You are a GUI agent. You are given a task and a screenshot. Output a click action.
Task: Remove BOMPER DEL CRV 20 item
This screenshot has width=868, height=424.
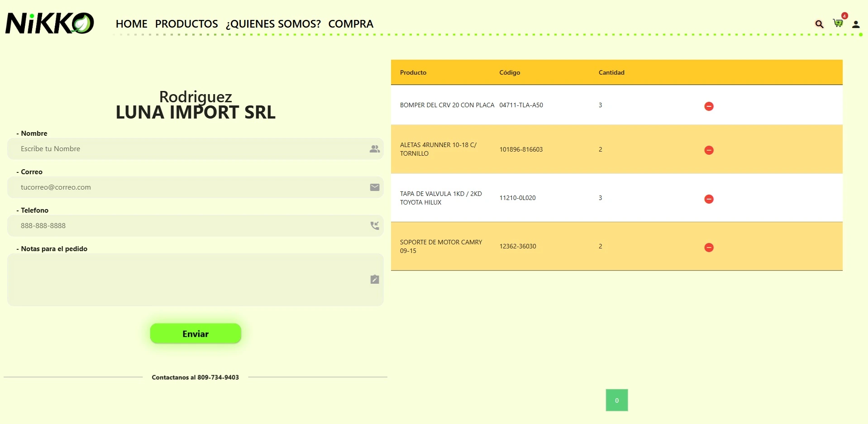(709, 106)
